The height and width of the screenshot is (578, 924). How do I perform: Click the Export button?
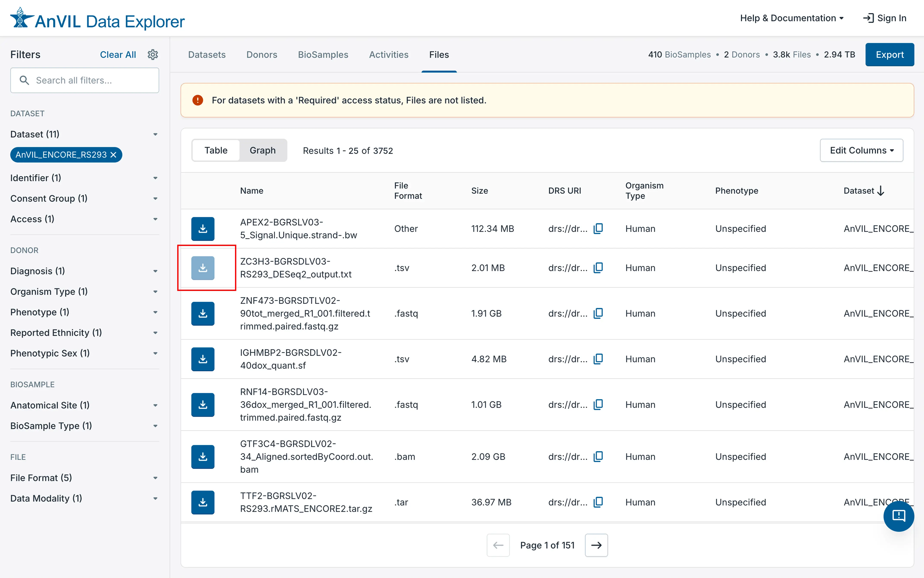tap(889, 55)
